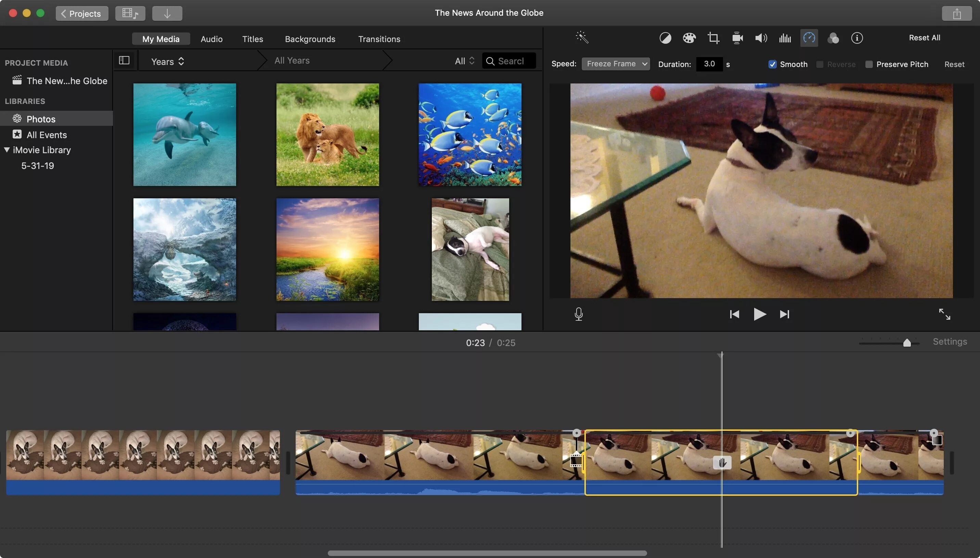The height and width of the screenshot is (558, 980).
Task: Toggle the media sidebar visibility button
Action: (x=124, y=61)
